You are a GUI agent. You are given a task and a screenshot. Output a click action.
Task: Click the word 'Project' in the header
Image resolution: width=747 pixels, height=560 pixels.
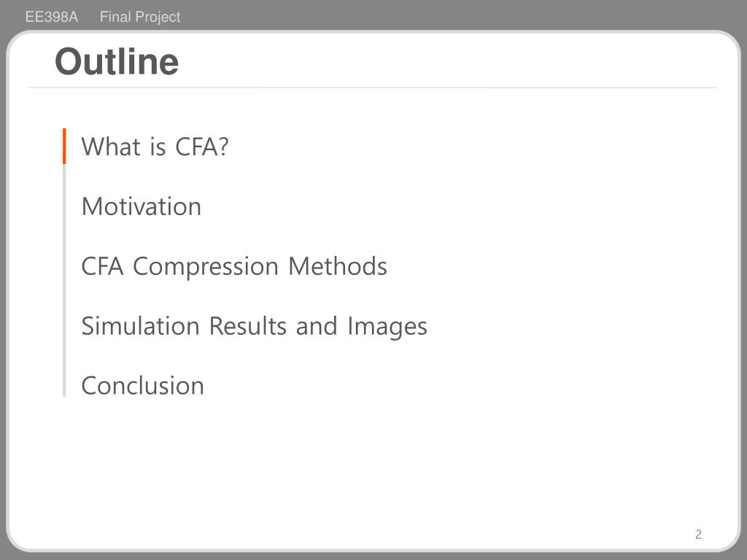click(158, 17)
